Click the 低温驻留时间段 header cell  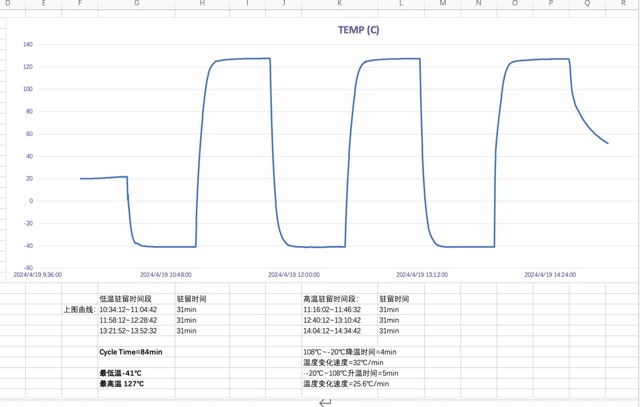(x=125, y=298)
